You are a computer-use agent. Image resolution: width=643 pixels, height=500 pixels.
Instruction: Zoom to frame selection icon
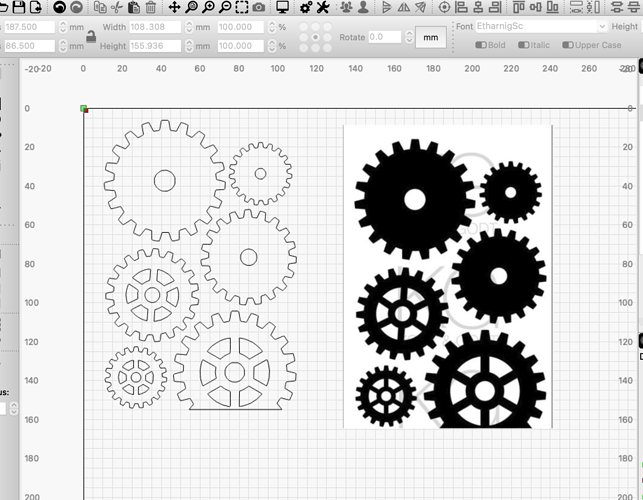pyautogui.click(x=242, y=7)
